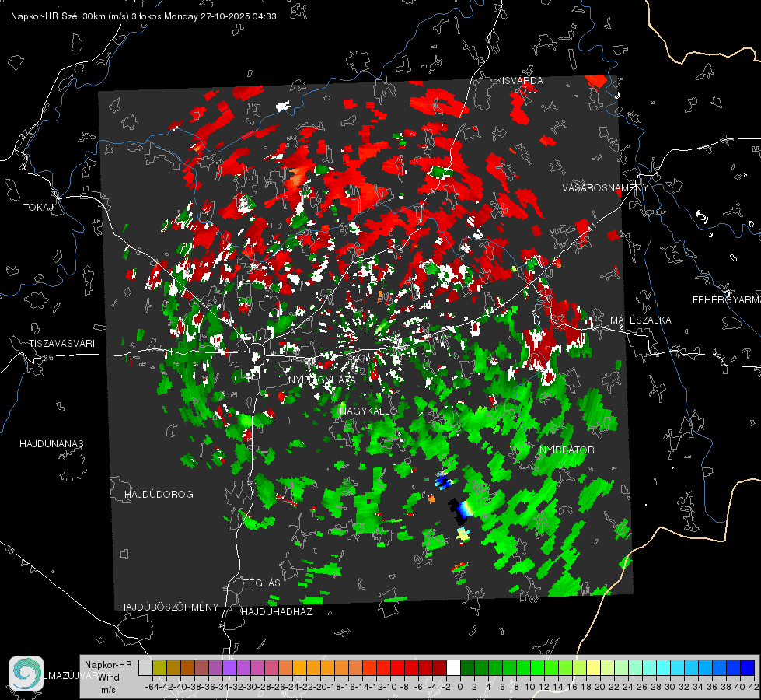The image size is (761, 700).
Task: Click the Napkor-HR text in the legend
Action: pos(108,664)
